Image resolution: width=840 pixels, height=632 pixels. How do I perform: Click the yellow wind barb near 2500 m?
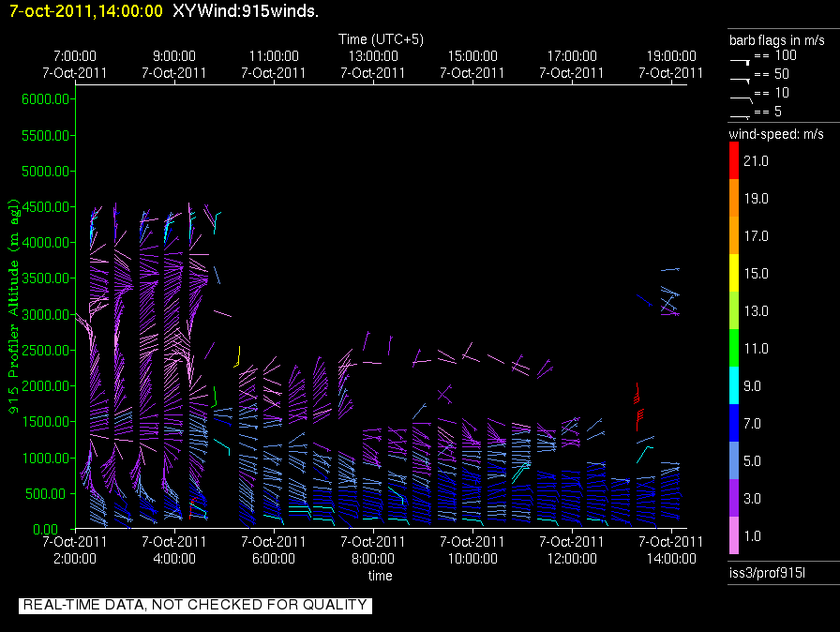pos(237,356)
